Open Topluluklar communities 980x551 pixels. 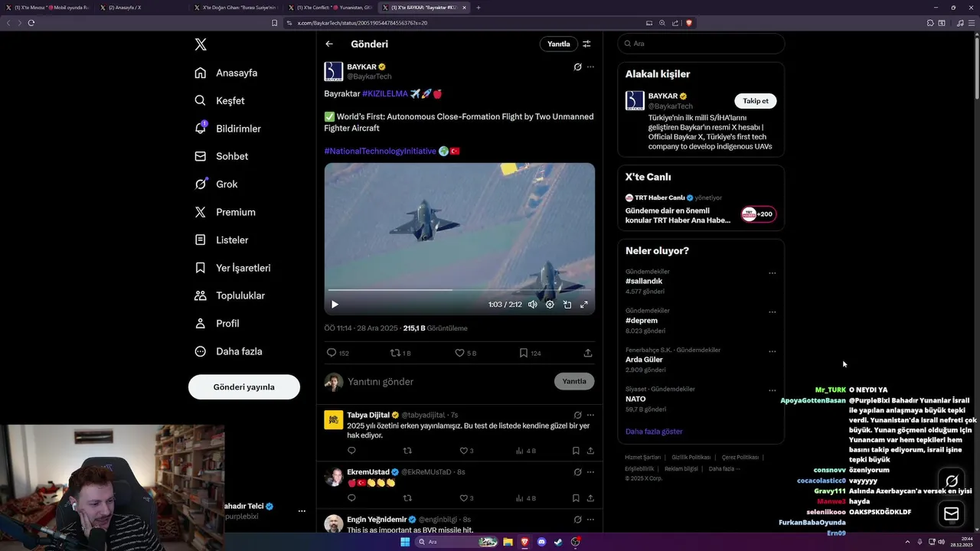(x=230, y=295)
